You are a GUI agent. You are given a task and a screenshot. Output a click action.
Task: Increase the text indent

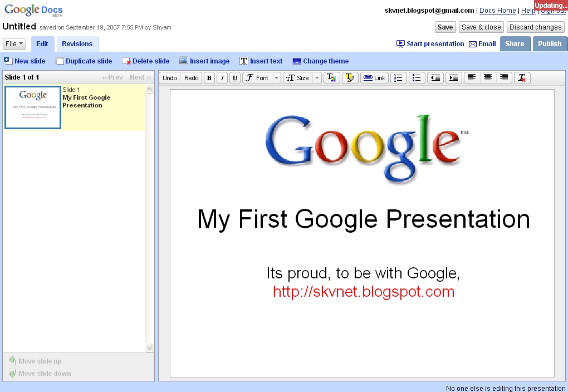click(x=453, y=78)
